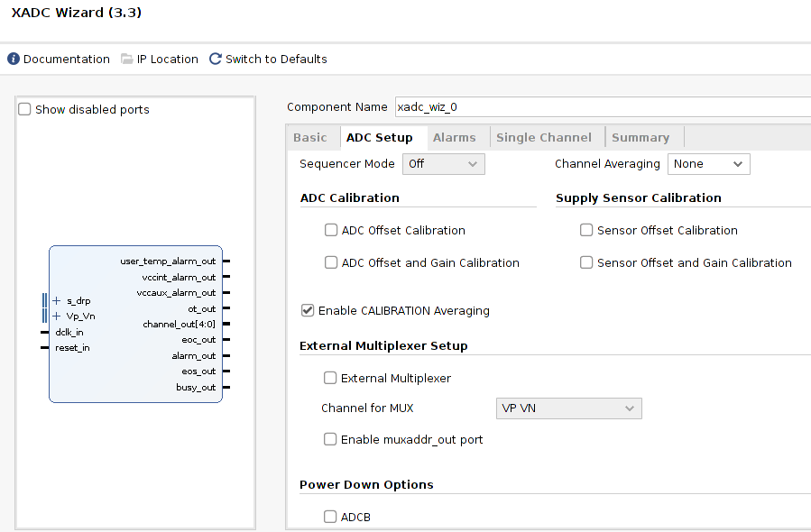
Task: Click the Component Name input field
Action: 603,107
